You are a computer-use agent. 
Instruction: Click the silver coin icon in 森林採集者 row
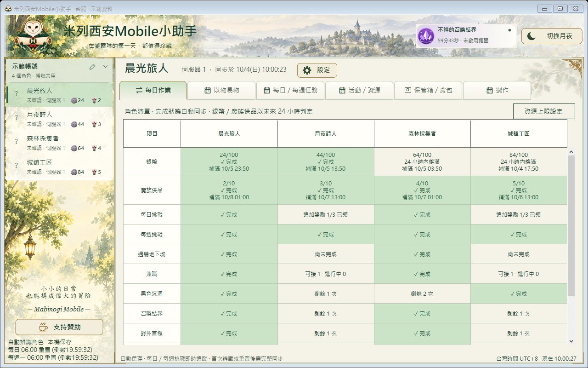click(x=74, y=148)
